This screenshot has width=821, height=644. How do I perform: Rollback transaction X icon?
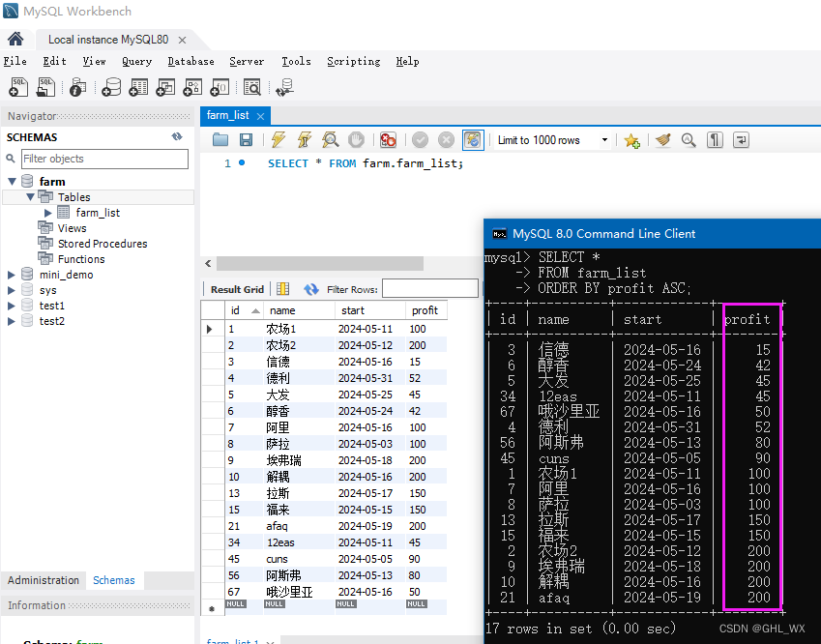pos(446,140)
